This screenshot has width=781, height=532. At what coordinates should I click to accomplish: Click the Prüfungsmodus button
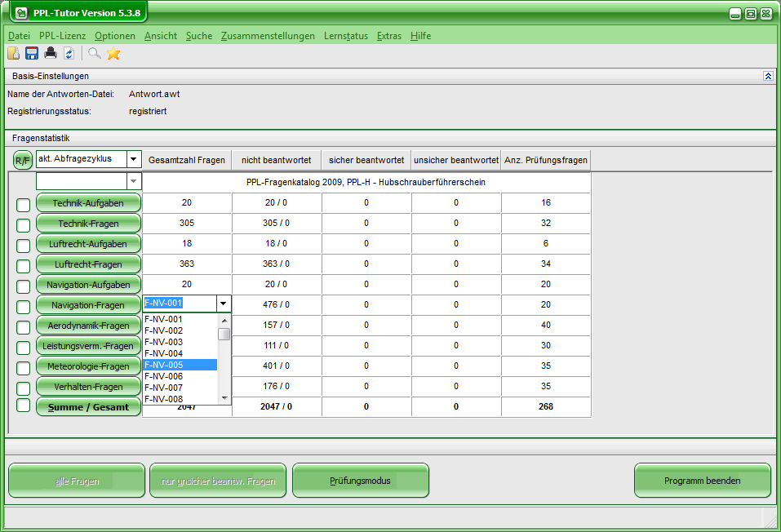(361, 481)
